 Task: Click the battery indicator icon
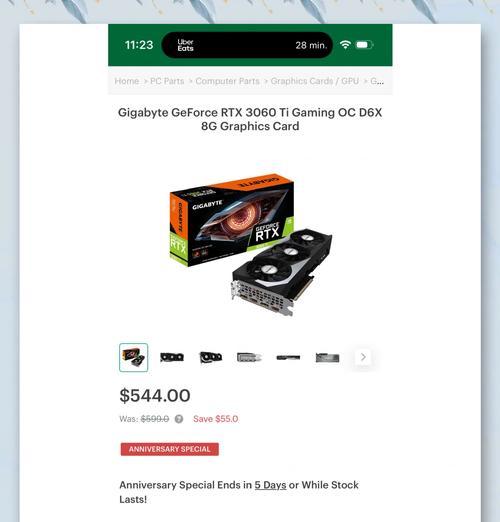tap(364, 45)
